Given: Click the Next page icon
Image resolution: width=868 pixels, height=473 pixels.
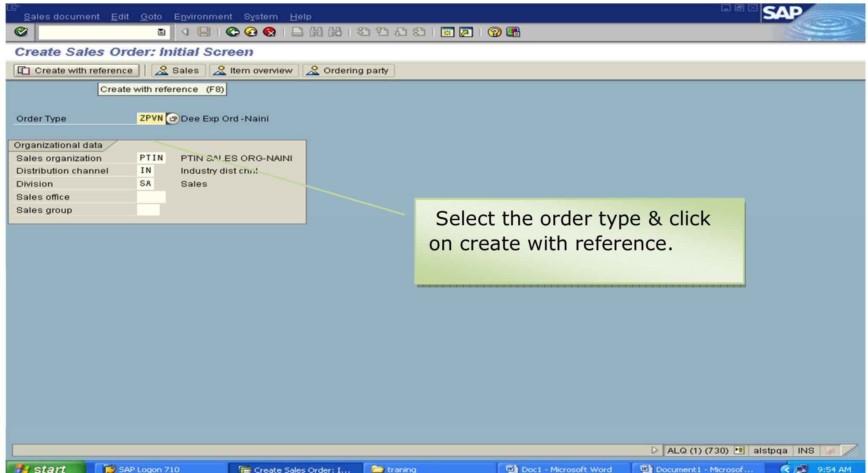Looking at the screenshot, I should 400,32.
